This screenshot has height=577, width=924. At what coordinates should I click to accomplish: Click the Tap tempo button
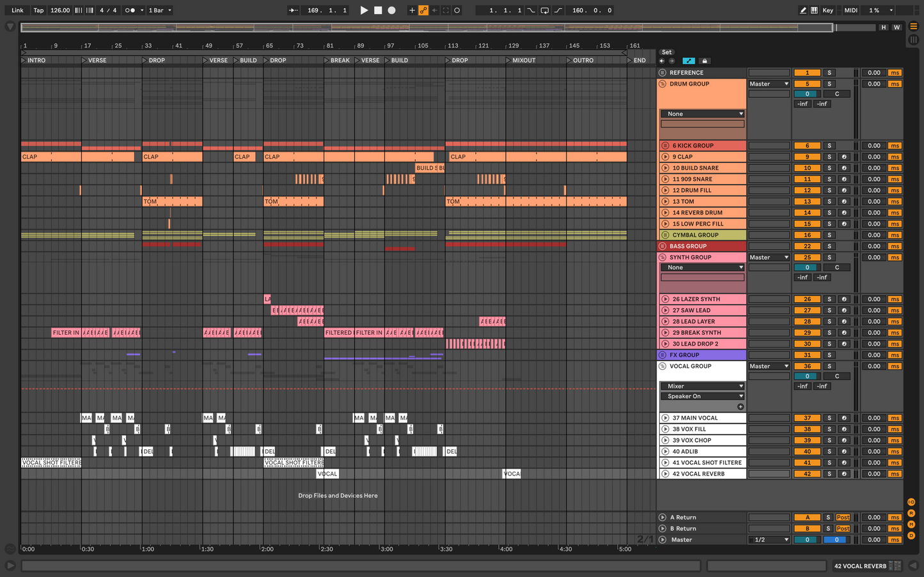[38, 10]
